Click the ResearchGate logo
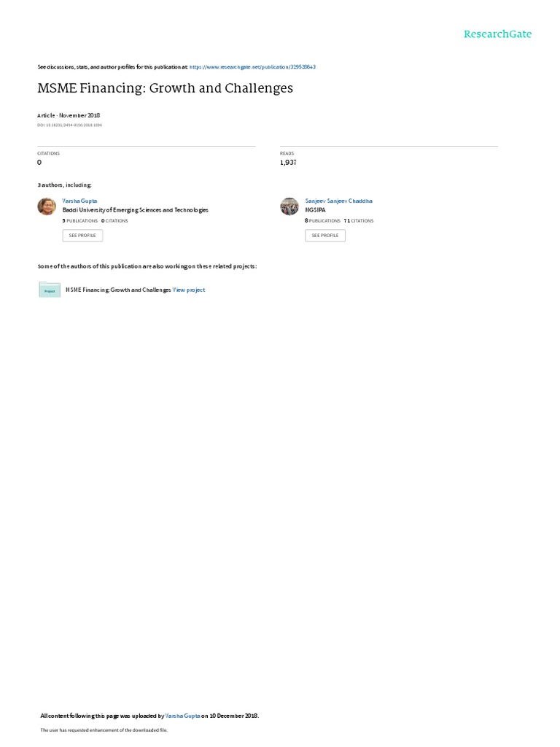Viewport: 560px width, 747px height. 497,34
